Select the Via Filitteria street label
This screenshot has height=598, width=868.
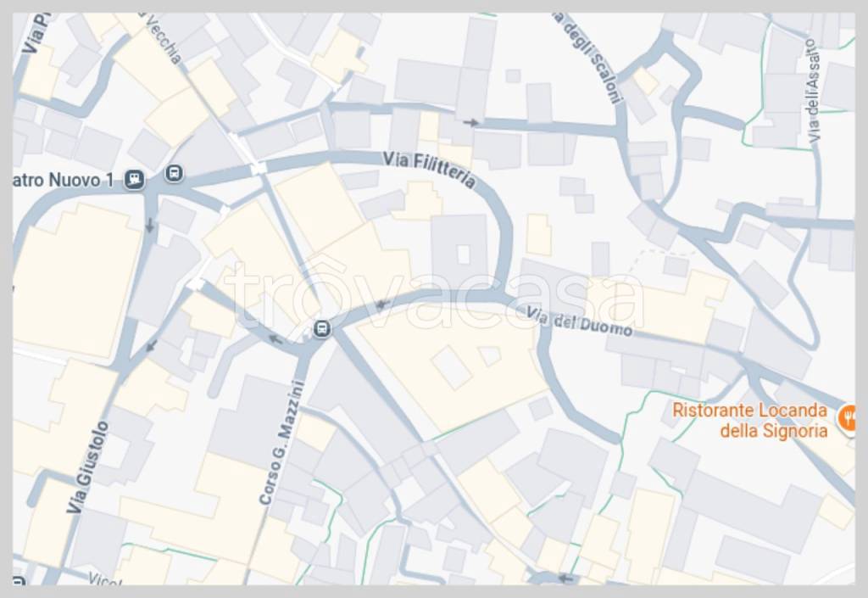[430, 169]
